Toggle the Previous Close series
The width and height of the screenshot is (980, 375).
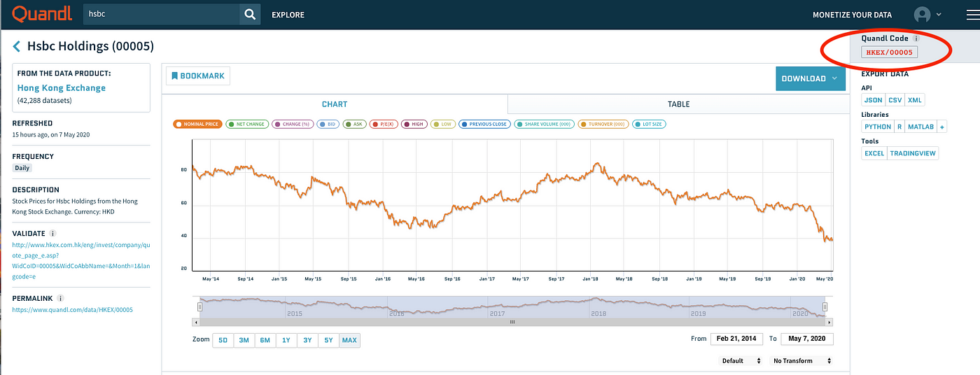click(x=485, y=124)
